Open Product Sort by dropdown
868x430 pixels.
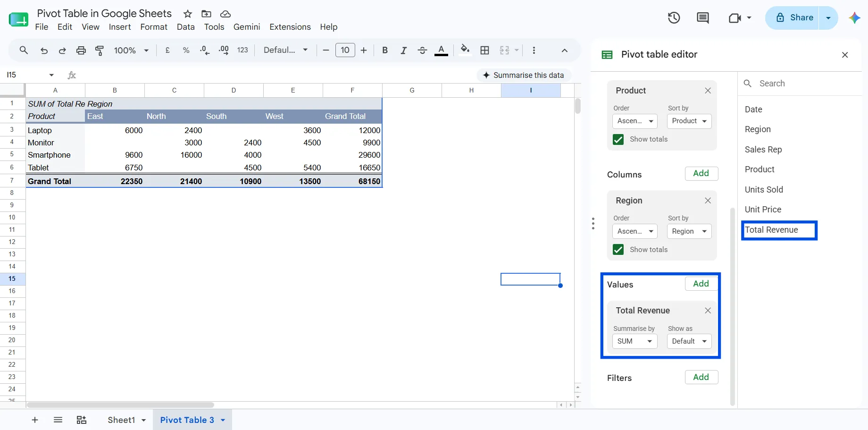(x=689, y=121)
